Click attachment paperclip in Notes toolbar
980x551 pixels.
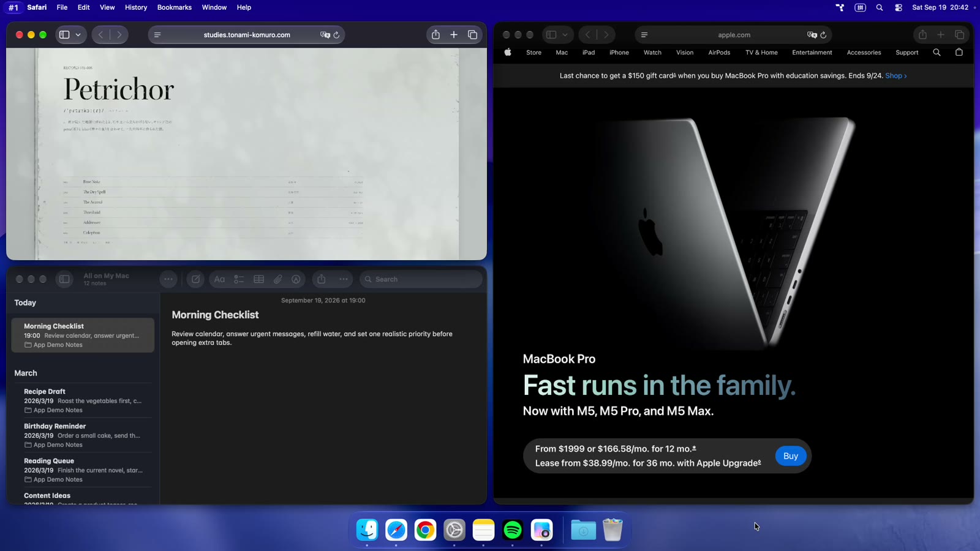(x=278, y=279)
